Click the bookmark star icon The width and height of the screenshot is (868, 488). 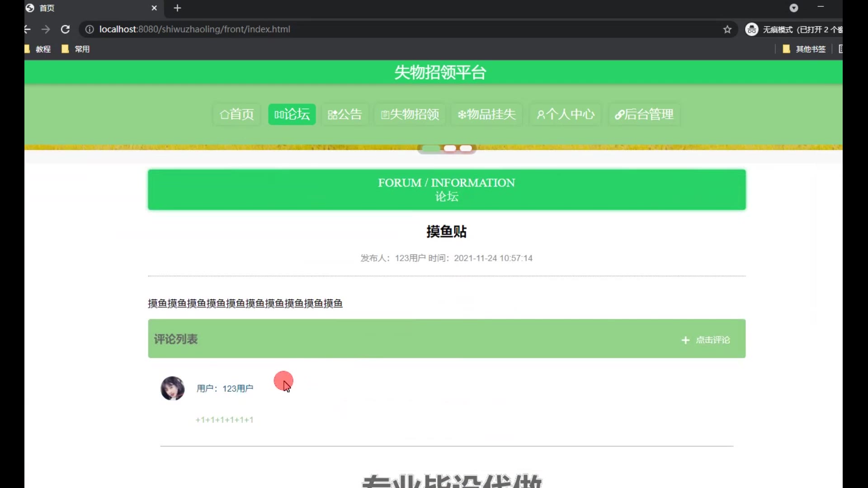(x=727, y=29)
